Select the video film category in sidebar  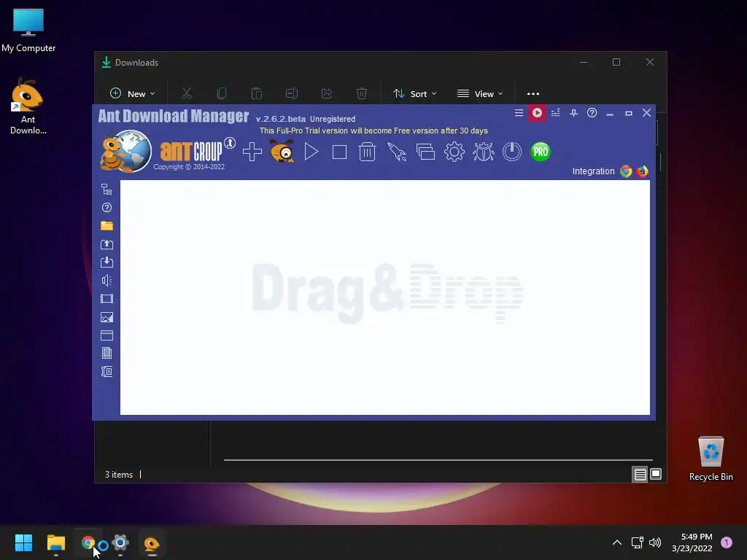tap(107, 298)
